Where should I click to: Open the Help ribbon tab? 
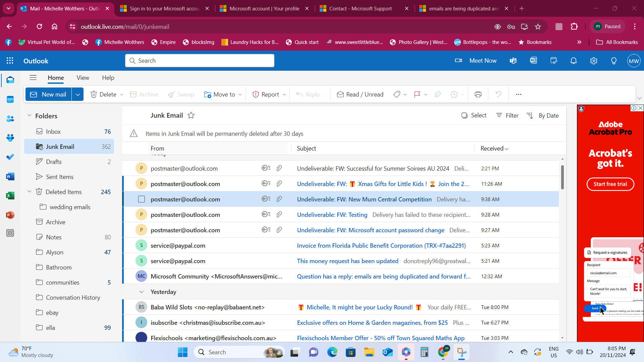[x=108, y=78]
